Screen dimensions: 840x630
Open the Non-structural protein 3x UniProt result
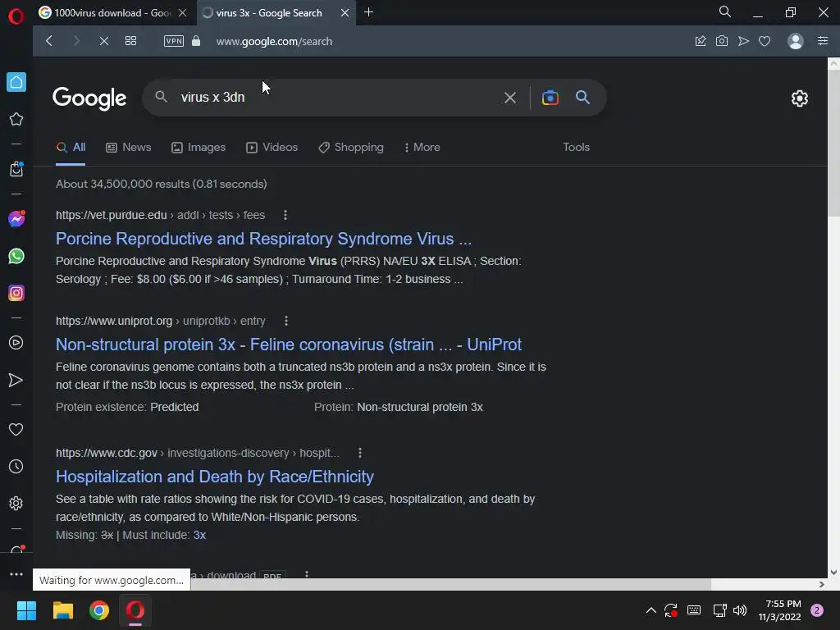pos(288,345)
